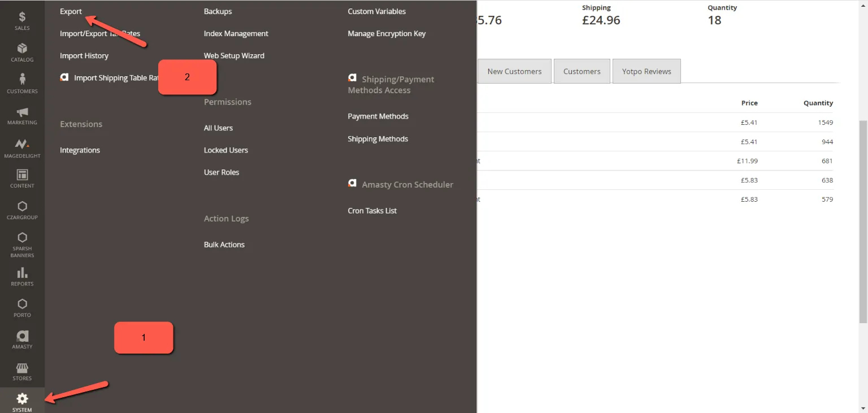
Task: Open the Content sidebar menu
Action: [x=22, y=179]
